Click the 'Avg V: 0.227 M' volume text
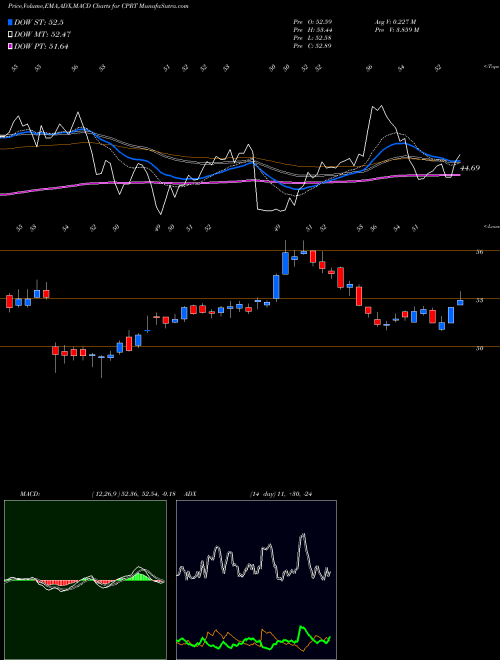This screenshot has height=660, width=500. (x=395, y=21)
